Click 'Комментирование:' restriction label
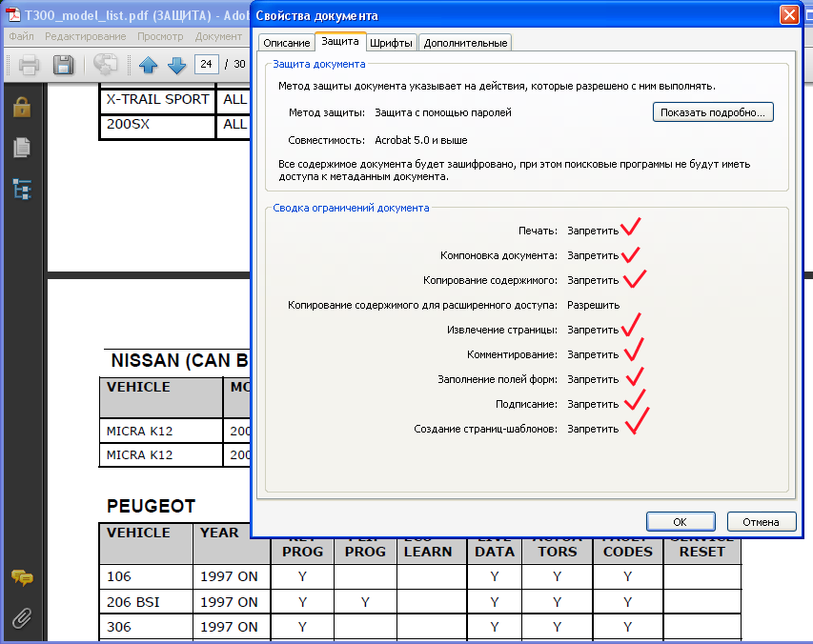 pyautogui.click(x=512, y=355)
